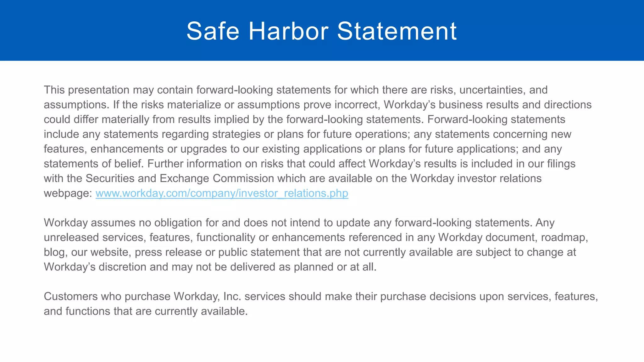This screenshot has width=644, height=362.
Task: Click the 'and functions that are currently available' line
Action: point(146,311)
